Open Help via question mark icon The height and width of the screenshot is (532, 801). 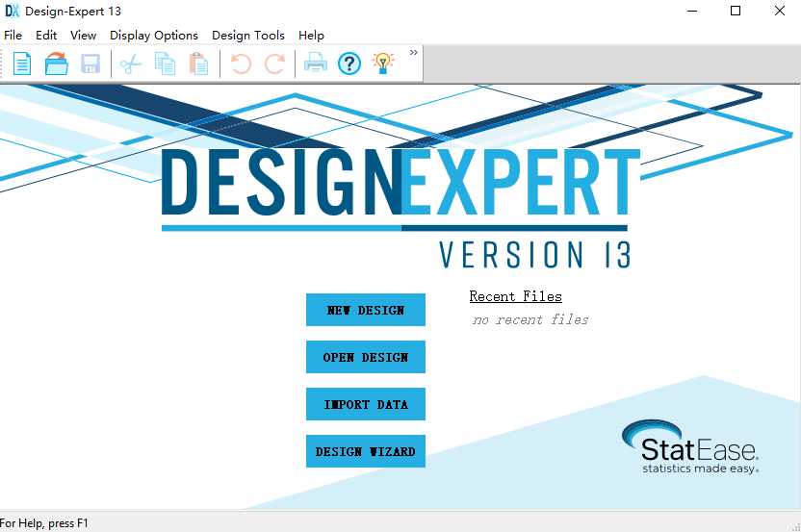[349, 63]
